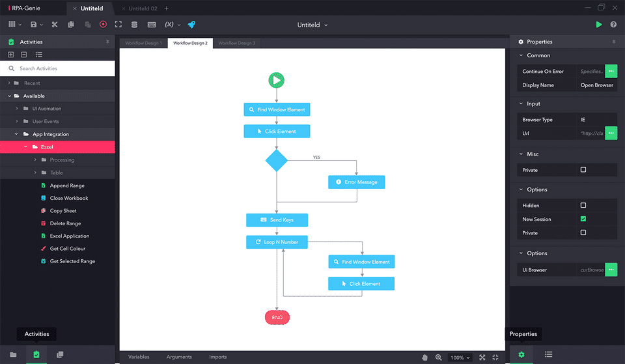Select the Properties gear icon at bottom
625x364 pixels.
click(x=521, y=354)
